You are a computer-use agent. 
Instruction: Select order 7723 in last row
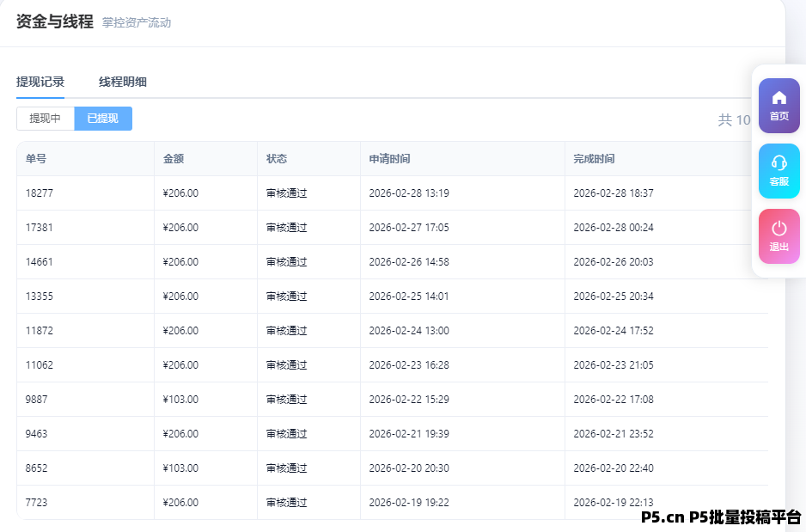click(37, 503)
